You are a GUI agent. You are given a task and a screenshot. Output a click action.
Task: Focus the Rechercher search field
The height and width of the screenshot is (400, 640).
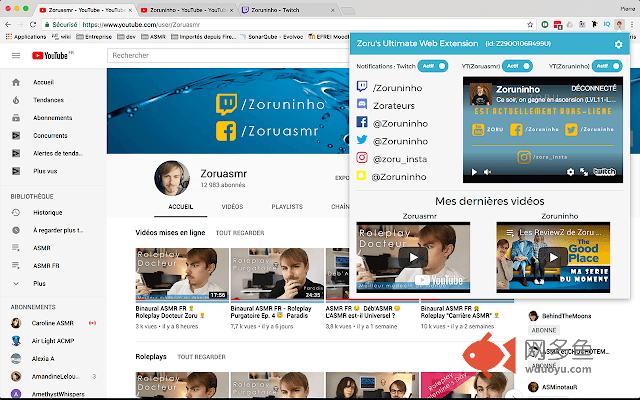tap(229, 56)
